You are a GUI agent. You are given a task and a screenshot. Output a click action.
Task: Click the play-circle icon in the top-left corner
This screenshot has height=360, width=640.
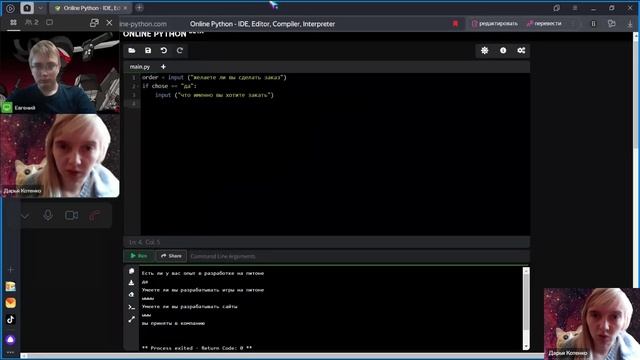tap(10, 8)
